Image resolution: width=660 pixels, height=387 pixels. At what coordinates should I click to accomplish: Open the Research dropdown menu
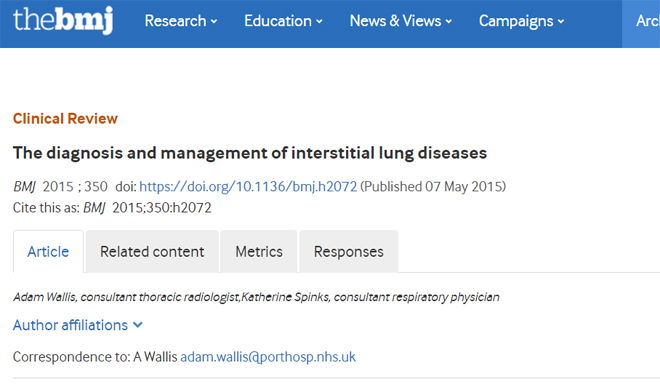181,21
